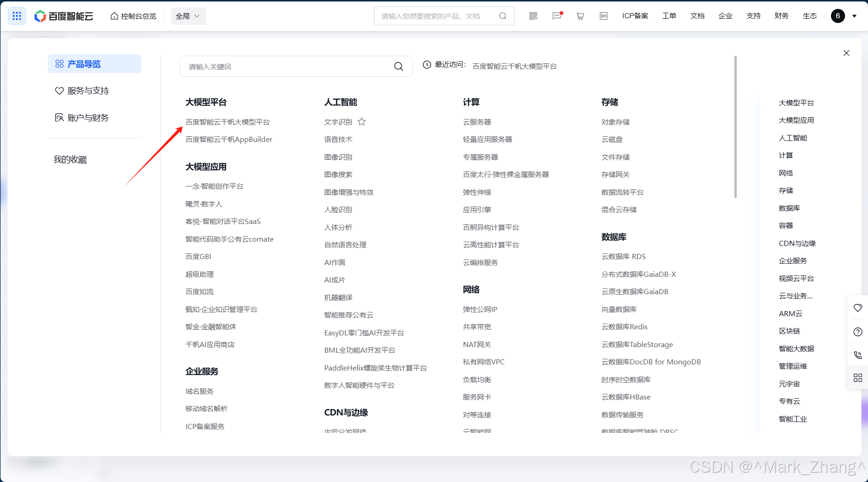The image size is (868, 482).
Task: Click the keyword search magnifier icon
Action: 399,67
